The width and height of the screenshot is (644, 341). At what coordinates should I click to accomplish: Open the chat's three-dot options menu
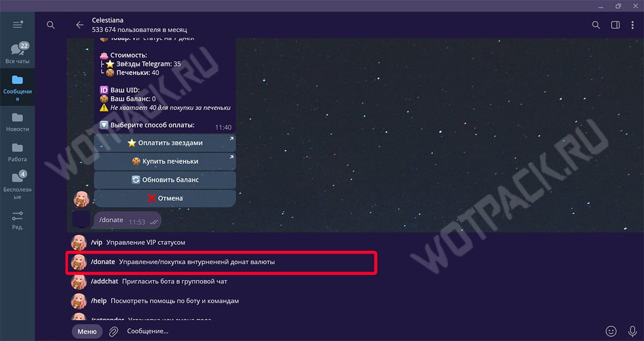[x=633, y=25]
